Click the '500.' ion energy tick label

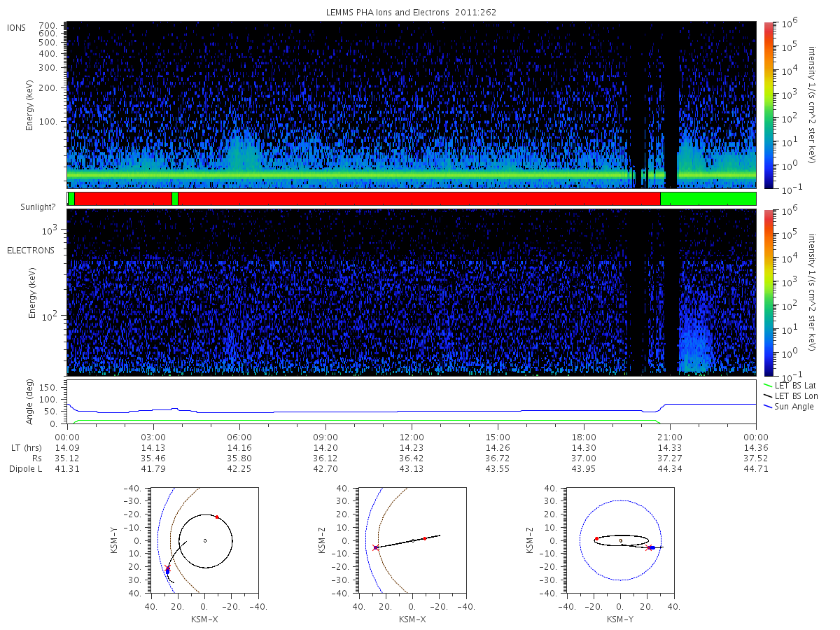49,42
